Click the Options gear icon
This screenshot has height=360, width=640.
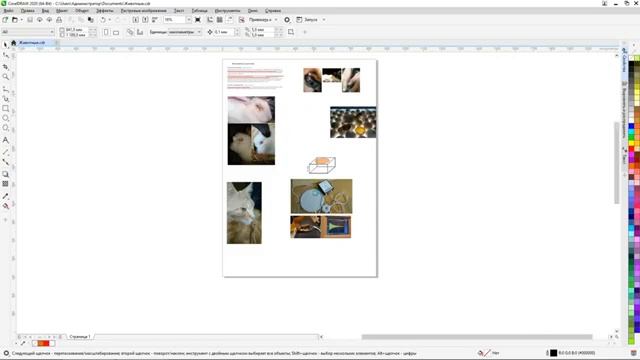[287, 20]
